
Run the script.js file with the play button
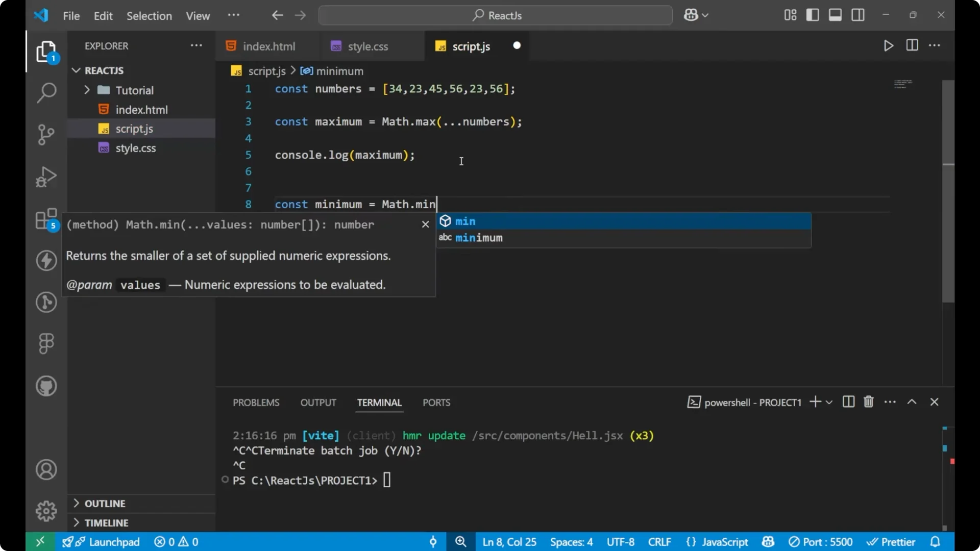tap(888, 45)
